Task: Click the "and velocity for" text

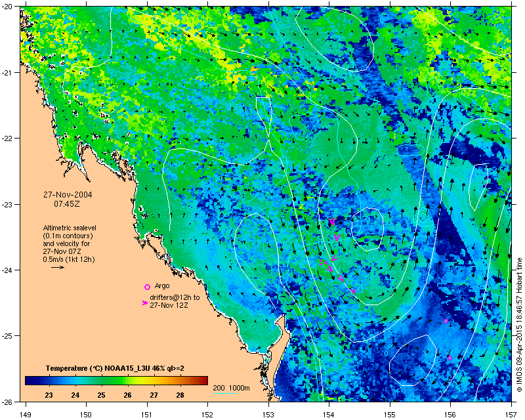Action: (x=66, y=243)
